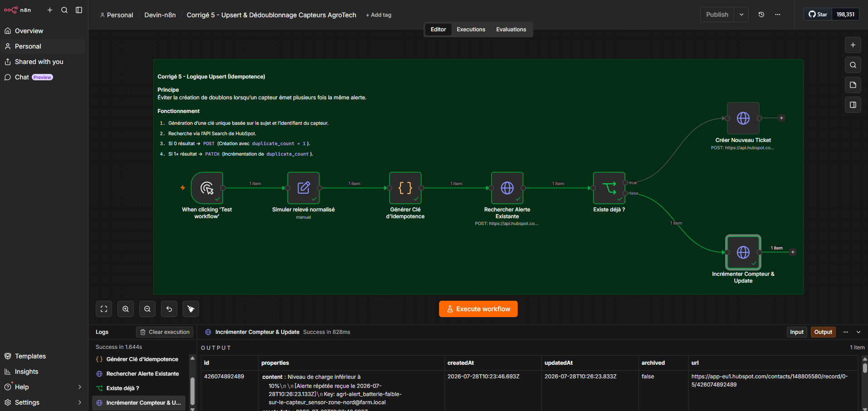
Task: Select Rechercher Alerte Existante HTTP node
Action: coord(507,188)
